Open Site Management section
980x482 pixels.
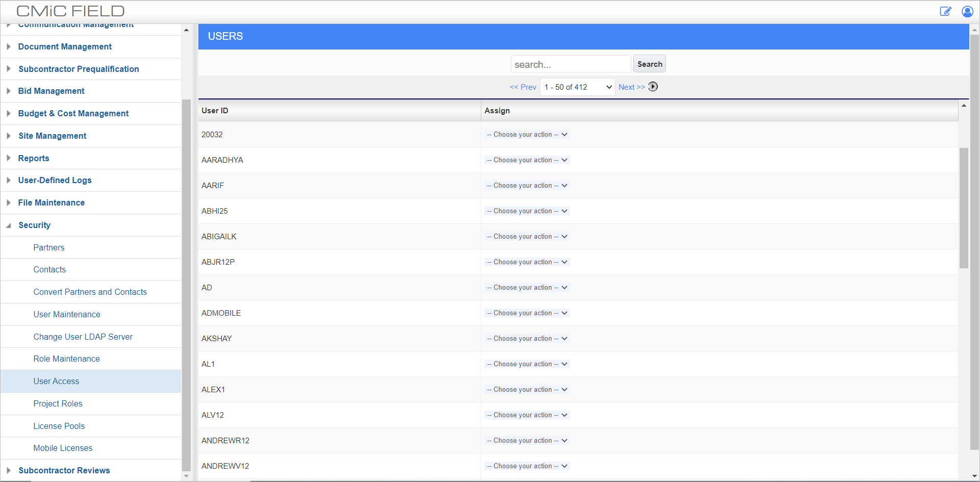pos(53,136)
